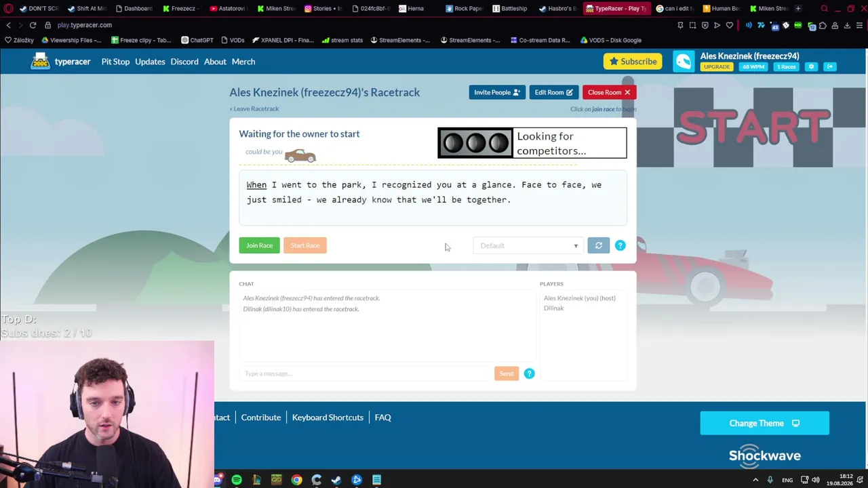Open the Pit Stop menu
This screenshot has width=868, height=488.
tap(115, 62)
